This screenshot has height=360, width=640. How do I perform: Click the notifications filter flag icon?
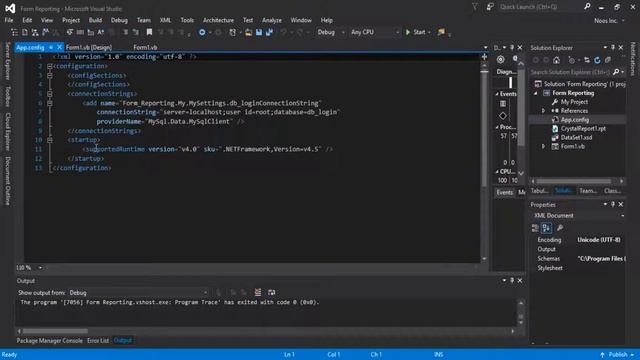click(x=475, y=7)
